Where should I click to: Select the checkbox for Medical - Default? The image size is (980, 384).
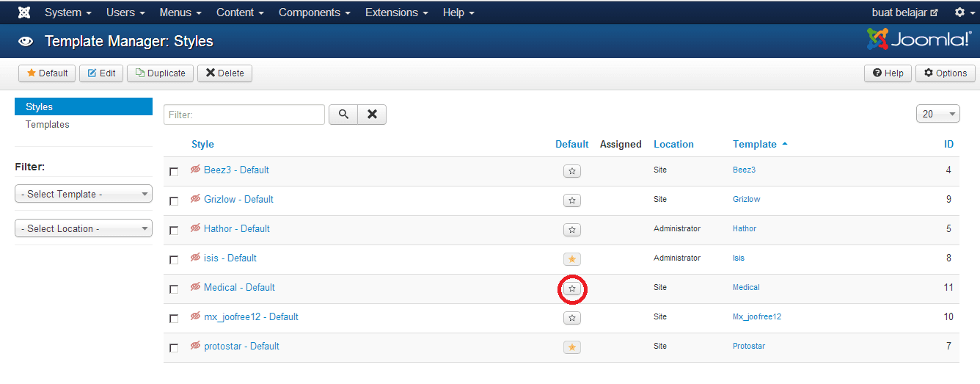[x=174, y=289]
